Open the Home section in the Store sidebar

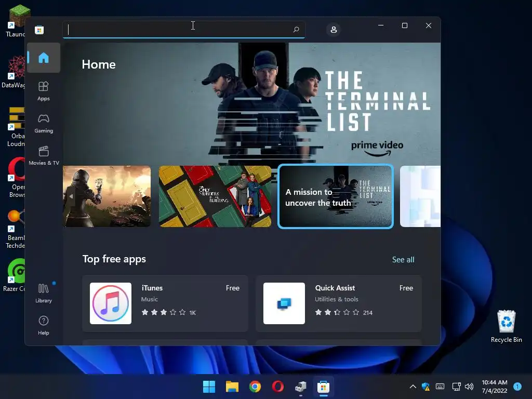click(x=44, y=58)
